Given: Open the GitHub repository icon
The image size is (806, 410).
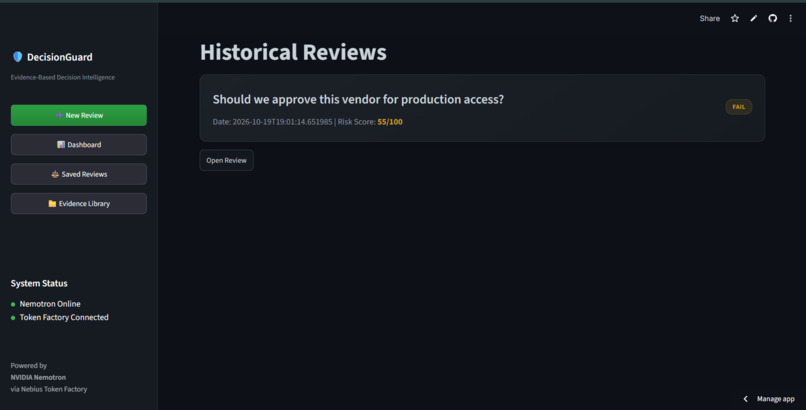Looking at the screenshot, I should pyautogui.click(x=772, y=18).
